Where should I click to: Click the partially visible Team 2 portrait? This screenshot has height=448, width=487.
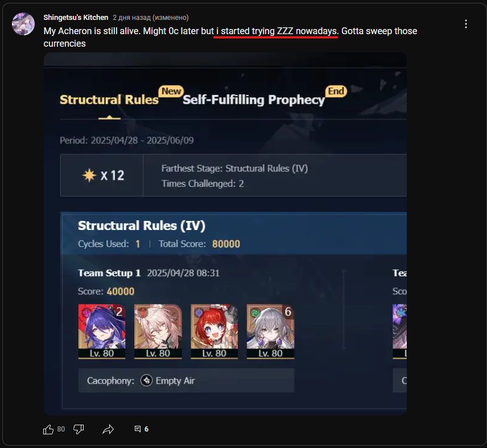tap(400, 331)
